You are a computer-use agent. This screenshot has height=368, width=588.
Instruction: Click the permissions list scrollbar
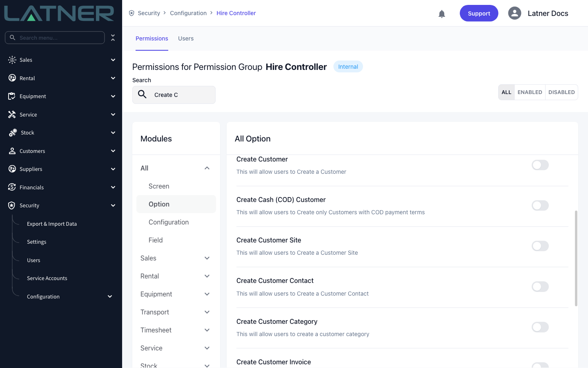click(x=576, y=258)
